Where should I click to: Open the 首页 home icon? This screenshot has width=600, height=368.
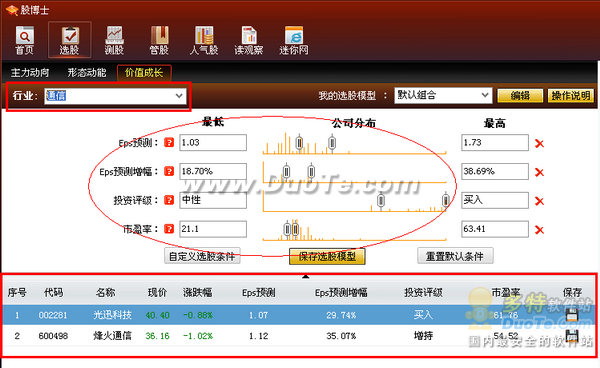25,40
